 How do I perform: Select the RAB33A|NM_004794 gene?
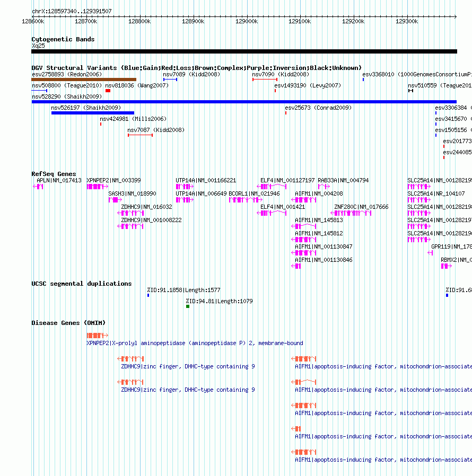click(324, 187)
